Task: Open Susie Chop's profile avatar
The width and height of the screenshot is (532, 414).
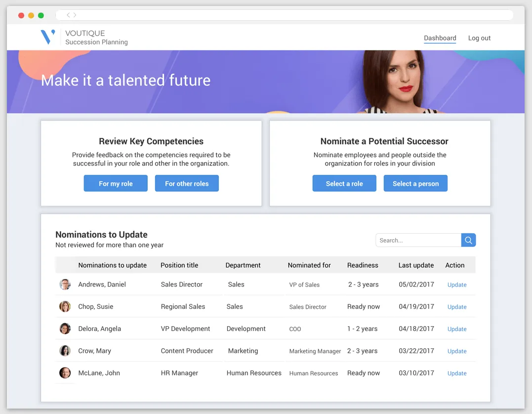Action: [x=65, y=306]
